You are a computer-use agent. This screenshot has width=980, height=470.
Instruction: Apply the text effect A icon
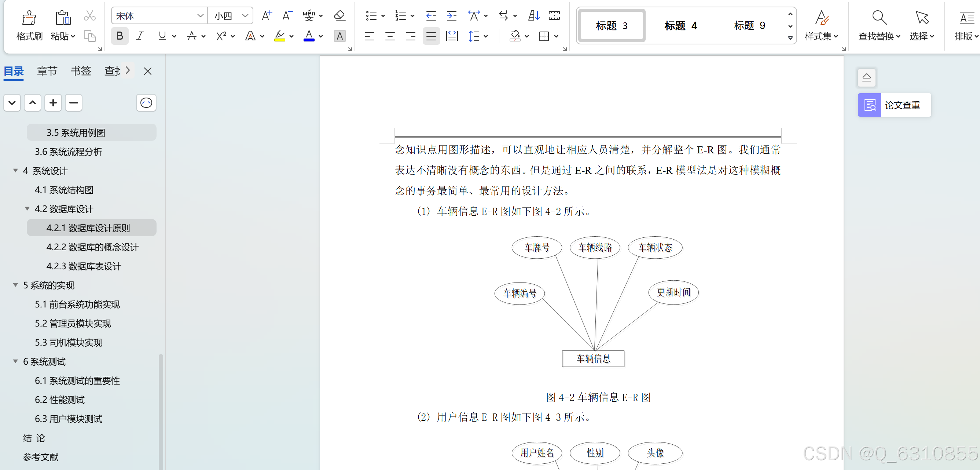click(x=250, y=36)
